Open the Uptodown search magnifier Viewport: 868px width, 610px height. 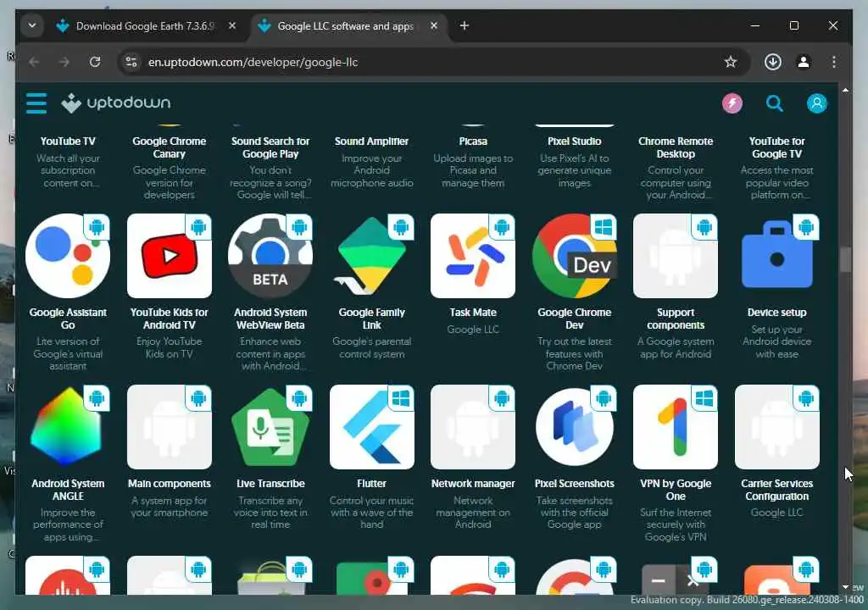coord(774,103)
